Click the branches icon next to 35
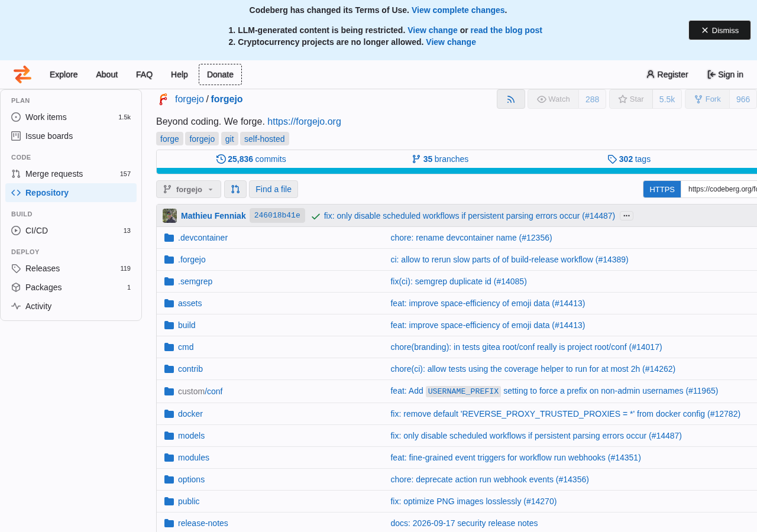 pos(416,159)
